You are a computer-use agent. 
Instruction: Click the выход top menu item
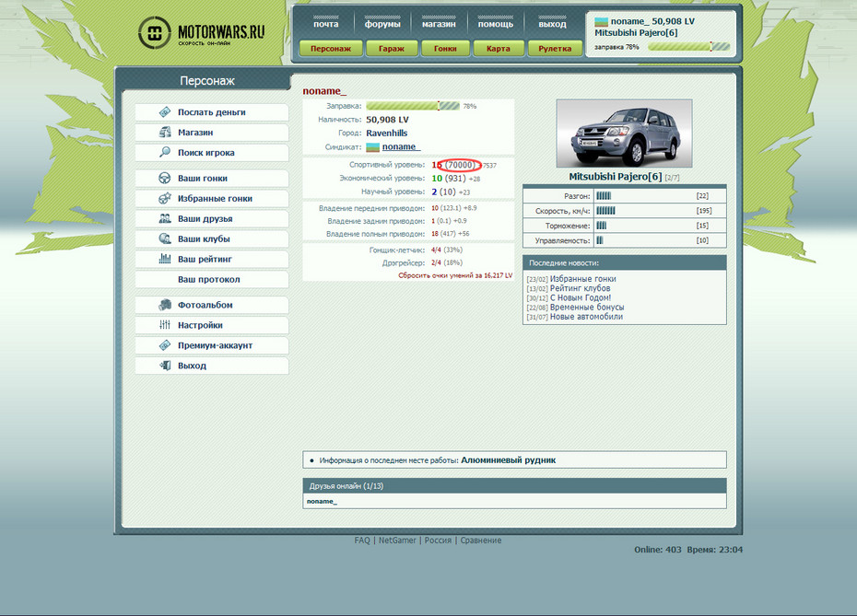click(x=552, y=24)
